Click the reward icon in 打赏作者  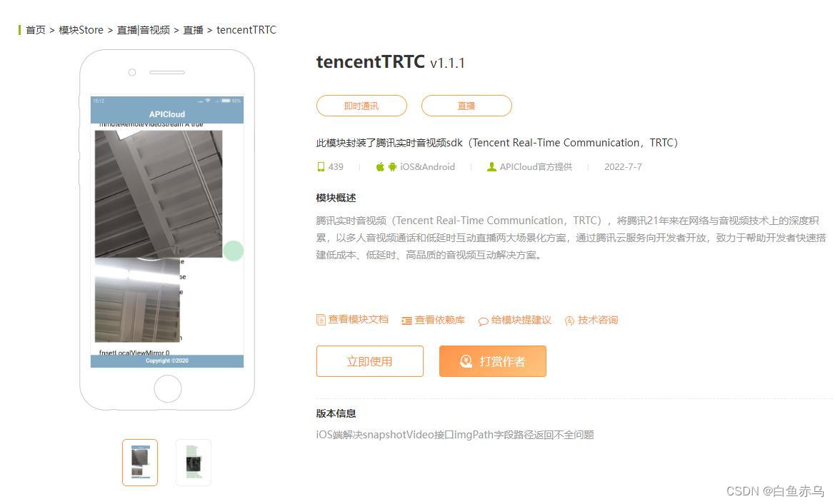[x=466, y=361]
